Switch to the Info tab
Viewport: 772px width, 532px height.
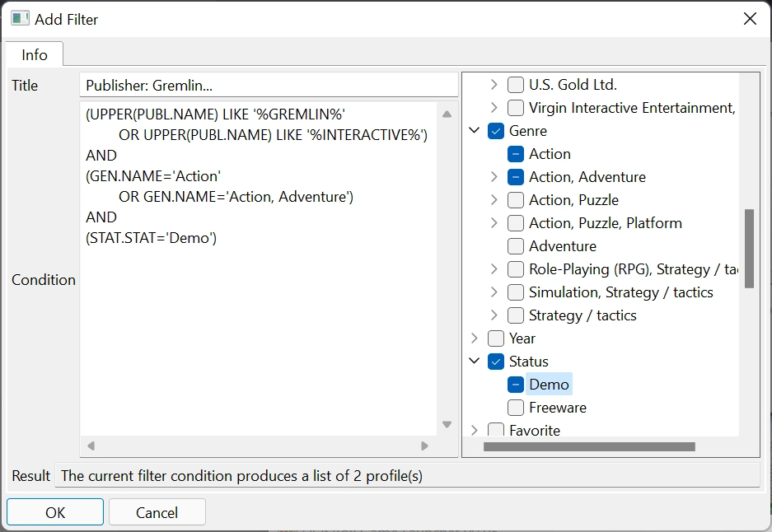[x=35, y=55]
